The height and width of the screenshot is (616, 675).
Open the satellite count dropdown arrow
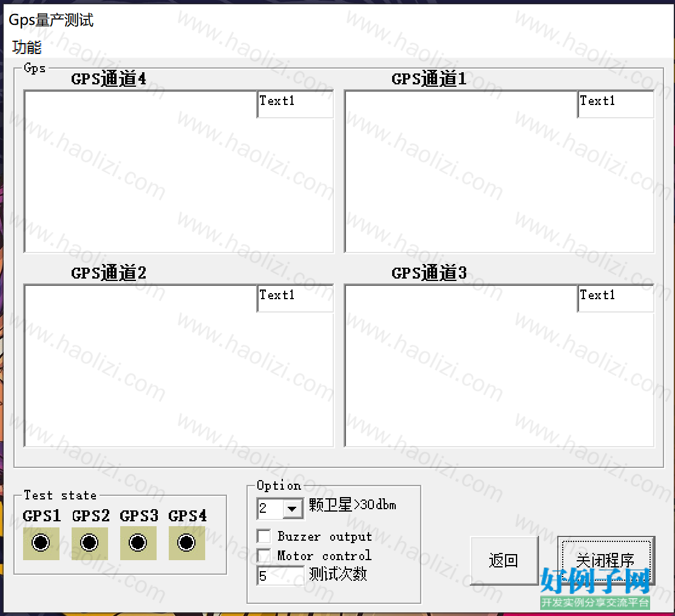click(293, 509)
